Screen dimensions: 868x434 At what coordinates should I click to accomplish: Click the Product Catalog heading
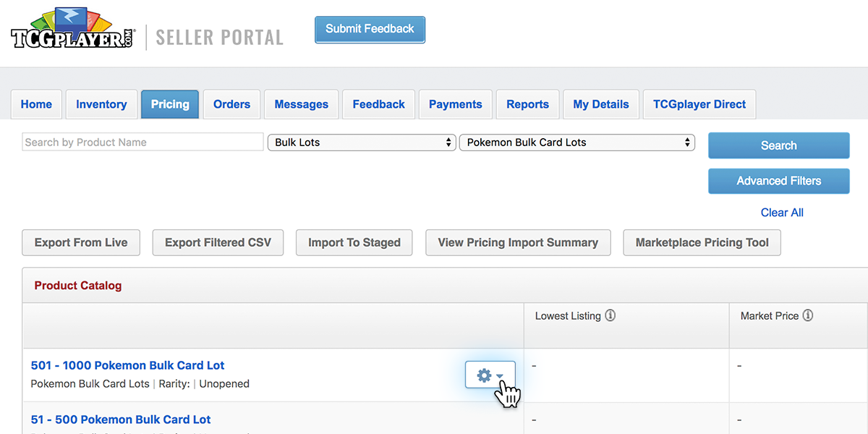pyautogui.click(x=78, y=286)
